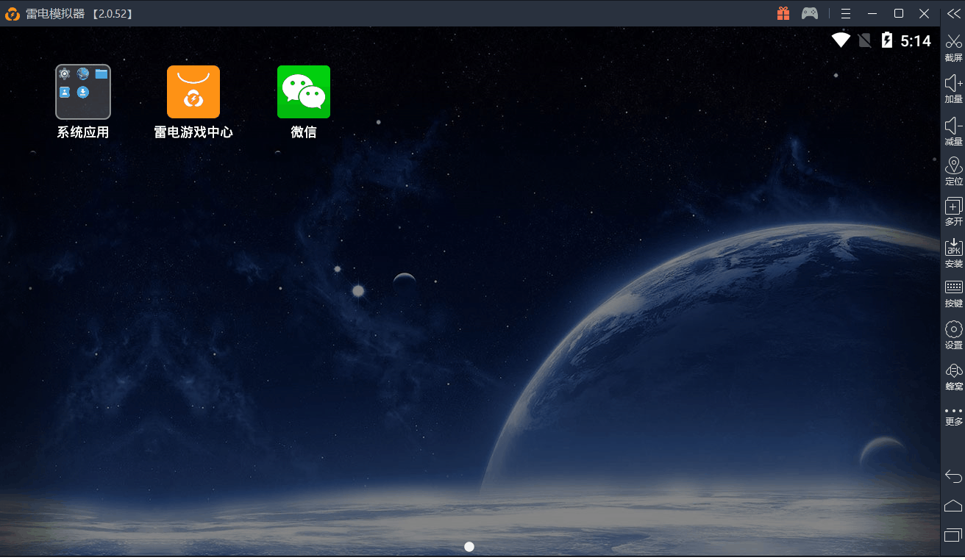The height and width of the screenshot is (560, 965).
Task: Open the 蜂窝 tool
Action: (954, 376)
